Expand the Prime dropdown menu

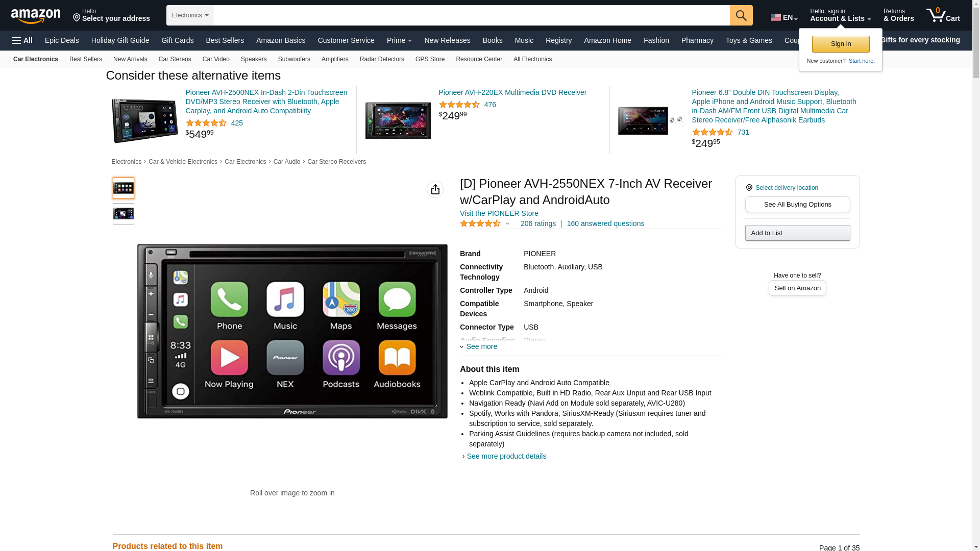pos(399,40)
